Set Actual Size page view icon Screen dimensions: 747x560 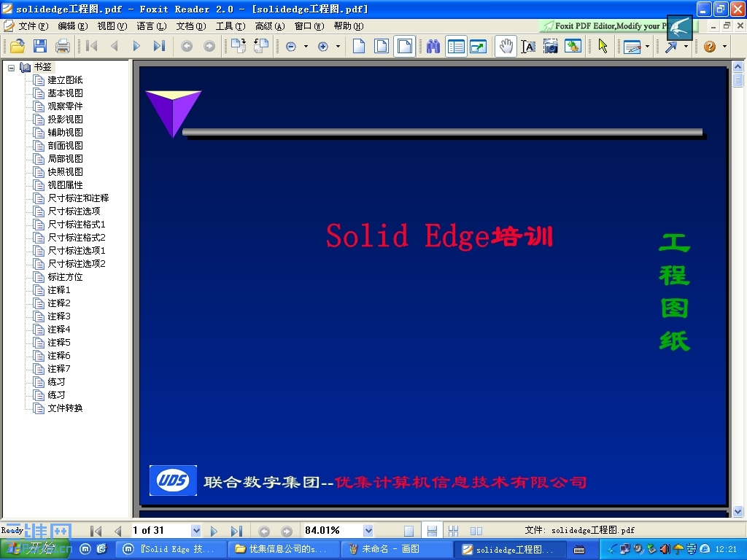[359, 46]
